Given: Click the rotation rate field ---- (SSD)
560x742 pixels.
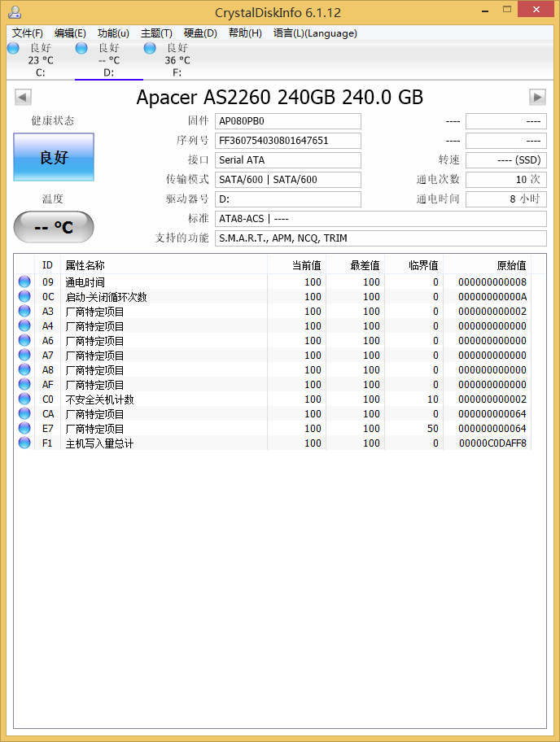Looking at the screenshot, I should click(x=506, y=160).
